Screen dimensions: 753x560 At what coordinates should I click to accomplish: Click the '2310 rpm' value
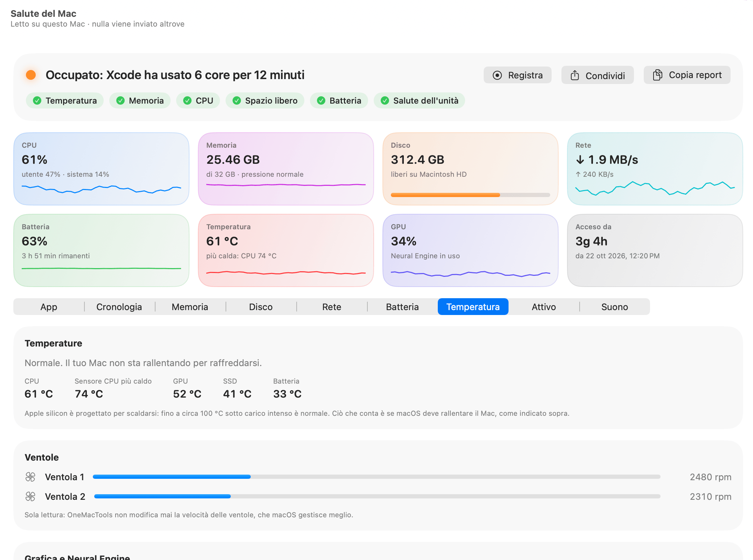(710, 497)
